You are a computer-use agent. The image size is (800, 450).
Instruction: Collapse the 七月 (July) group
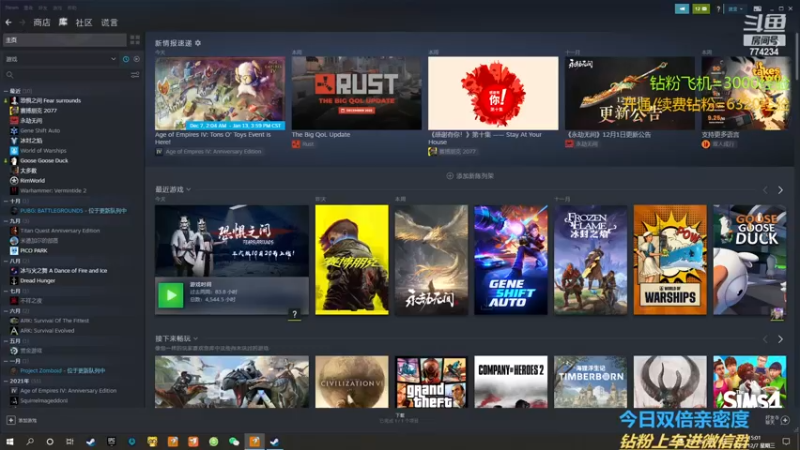point(6,291)
